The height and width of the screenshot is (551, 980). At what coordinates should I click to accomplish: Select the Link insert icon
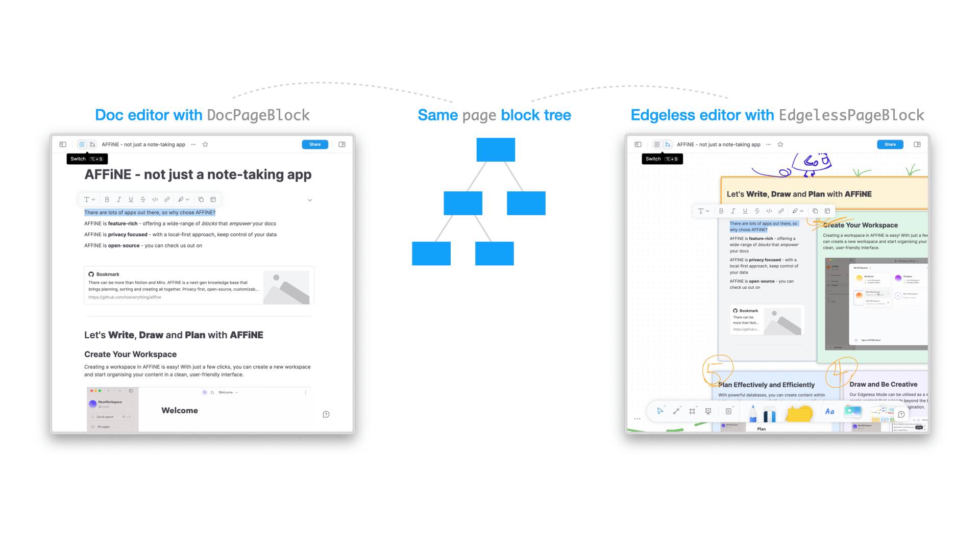point(167,199)
